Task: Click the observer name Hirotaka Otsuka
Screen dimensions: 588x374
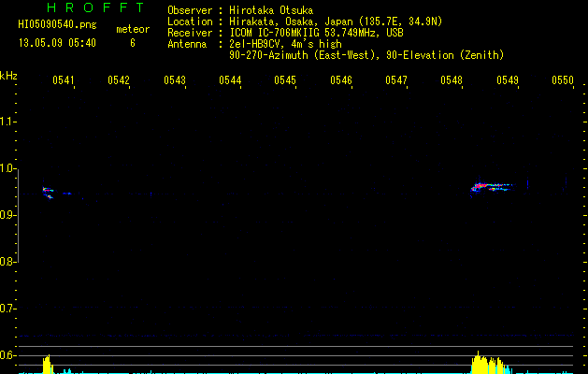Action: click(271, 10)
